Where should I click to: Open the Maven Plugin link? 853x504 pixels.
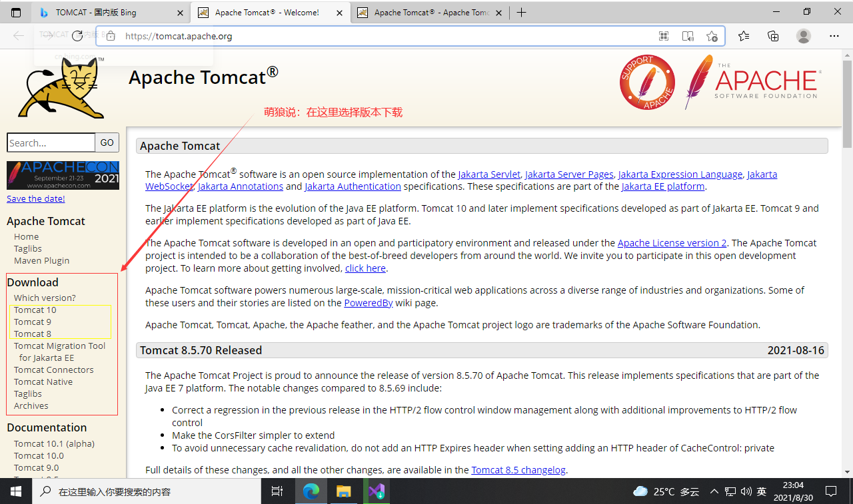[41, 260]
